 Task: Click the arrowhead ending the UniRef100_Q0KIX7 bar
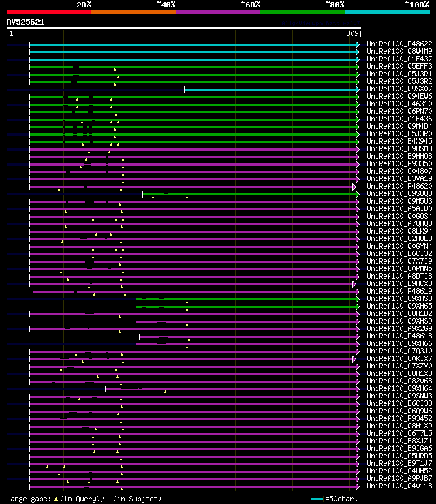click(x=354, y=359)
